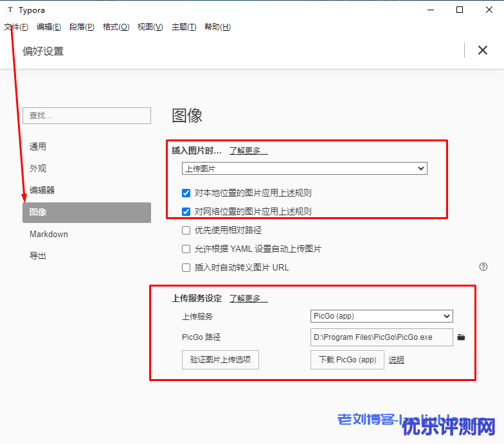Select 图像 settings category
The height and width of the screenshot is (444, 504).
coord(87,212)
